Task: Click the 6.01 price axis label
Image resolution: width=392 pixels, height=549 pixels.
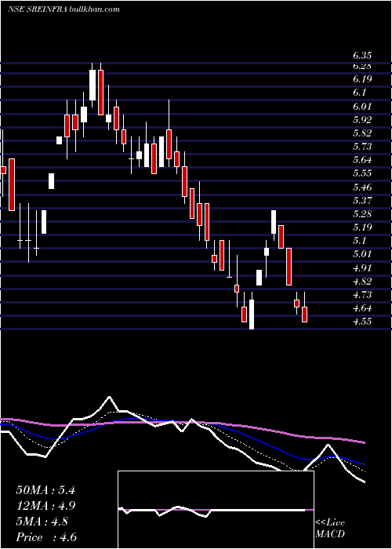Action: (x=362, y=106)
